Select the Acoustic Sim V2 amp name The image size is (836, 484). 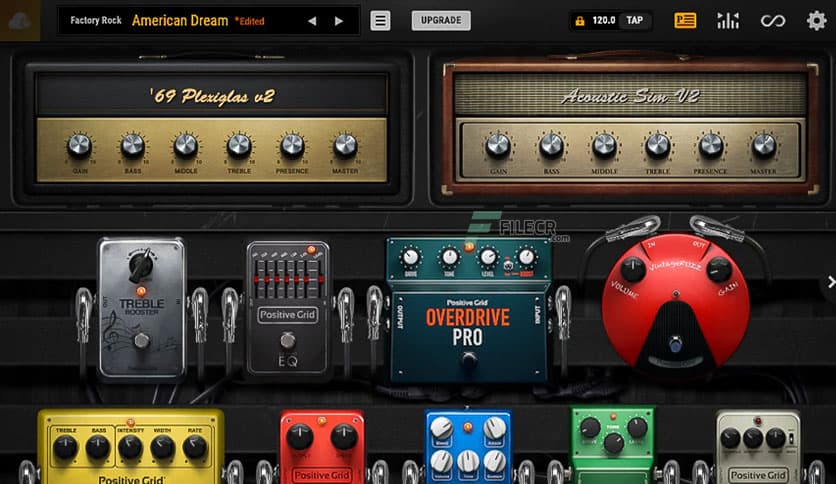click(x=630, y=96)
